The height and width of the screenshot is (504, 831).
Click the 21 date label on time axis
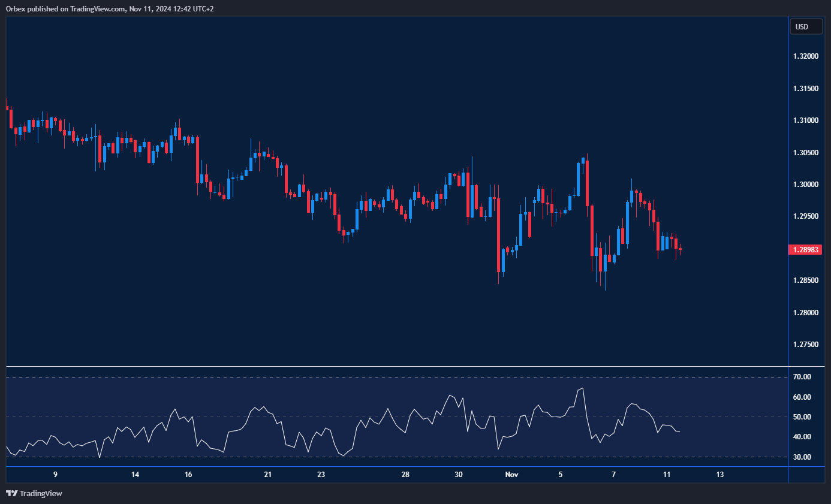pos(267,475)
